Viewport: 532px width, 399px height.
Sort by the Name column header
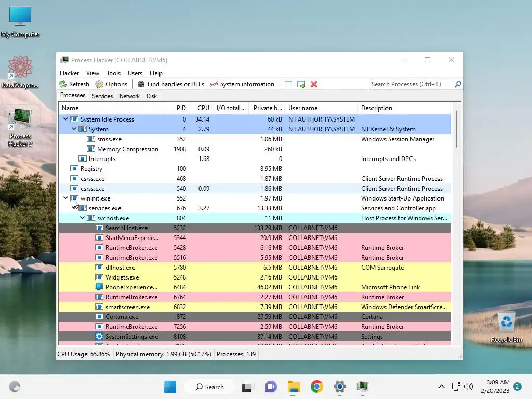pos(111,108)
